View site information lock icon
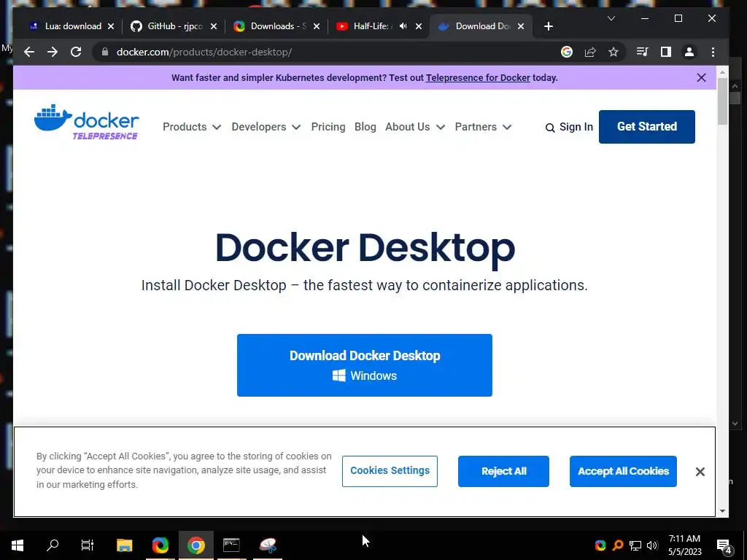747x560 pixels. 105,52
